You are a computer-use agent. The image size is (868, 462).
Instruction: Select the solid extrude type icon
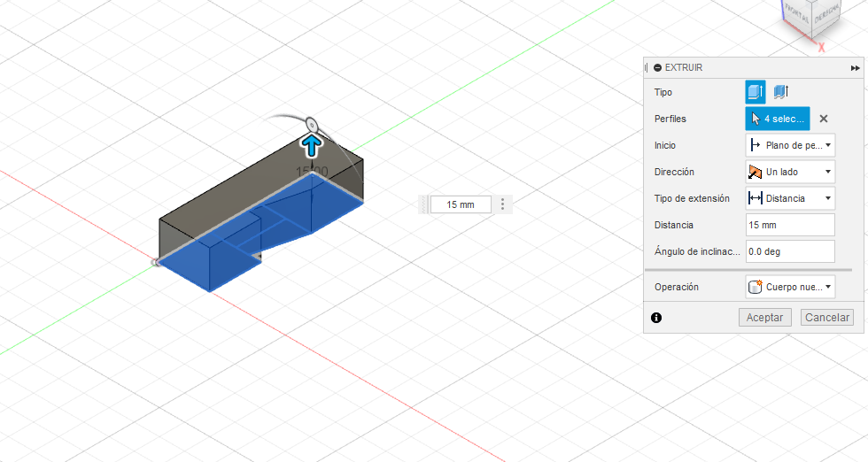tap(755, 92)
